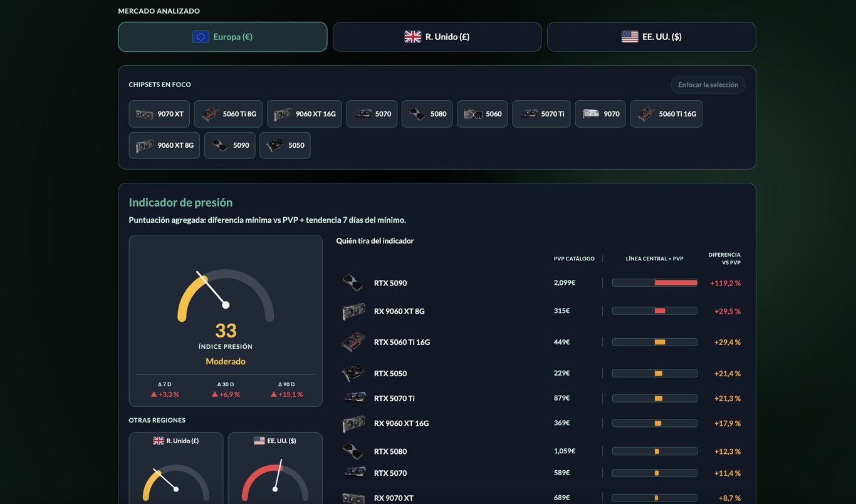Screen dimensions: 856x504
Task: Click the RTX 5070 GPU icon in table
Action: pyautogui.click(x=355, y=473)
